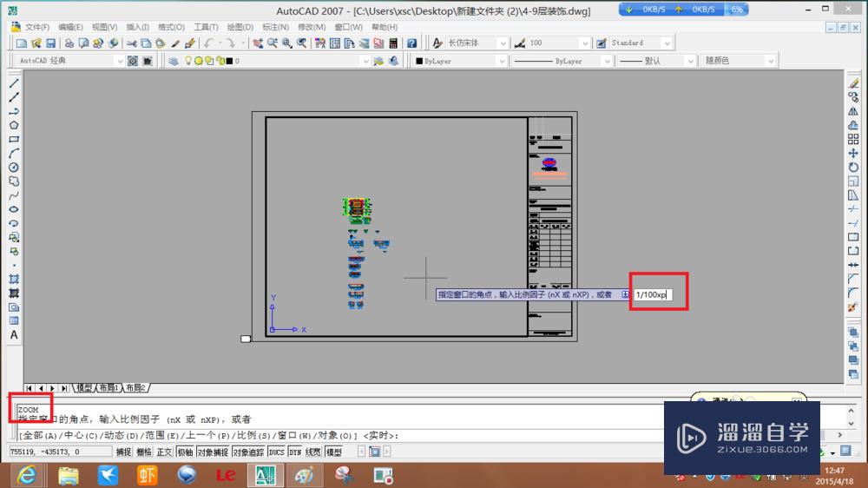
Task: Click the New drawing icon
Action: [22, 43]
